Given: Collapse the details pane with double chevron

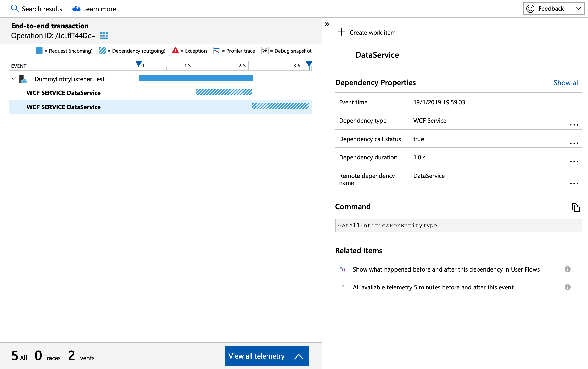Looking at the screenshot, I should [x=327, y=24].
